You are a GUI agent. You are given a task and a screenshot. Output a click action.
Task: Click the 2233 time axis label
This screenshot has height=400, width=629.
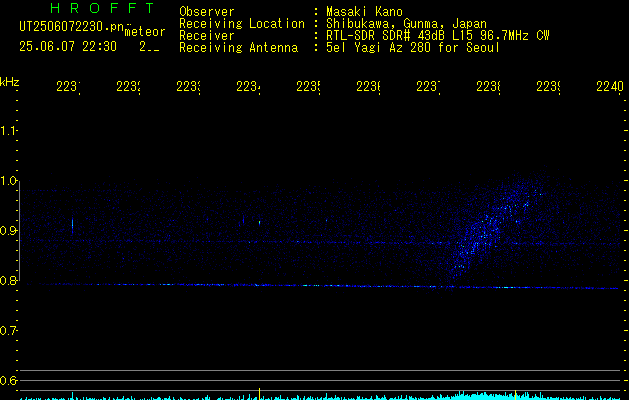pos(188,87)
